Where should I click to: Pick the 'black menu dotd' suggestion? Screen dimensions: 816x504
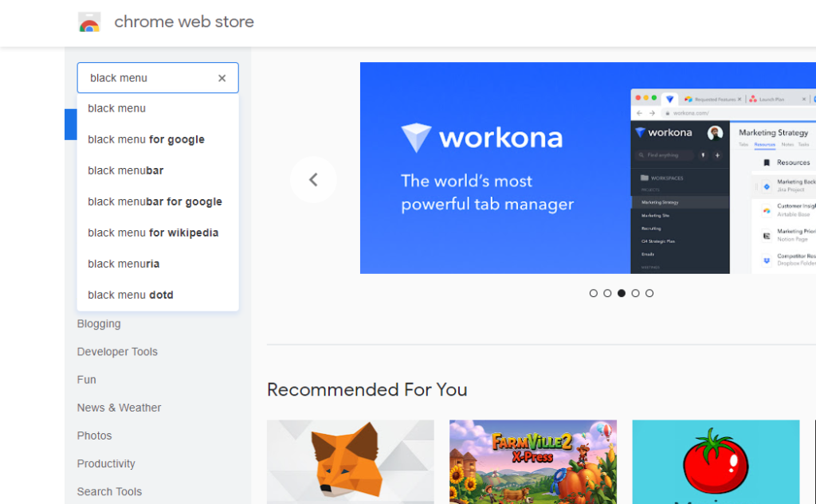(131, 295)
